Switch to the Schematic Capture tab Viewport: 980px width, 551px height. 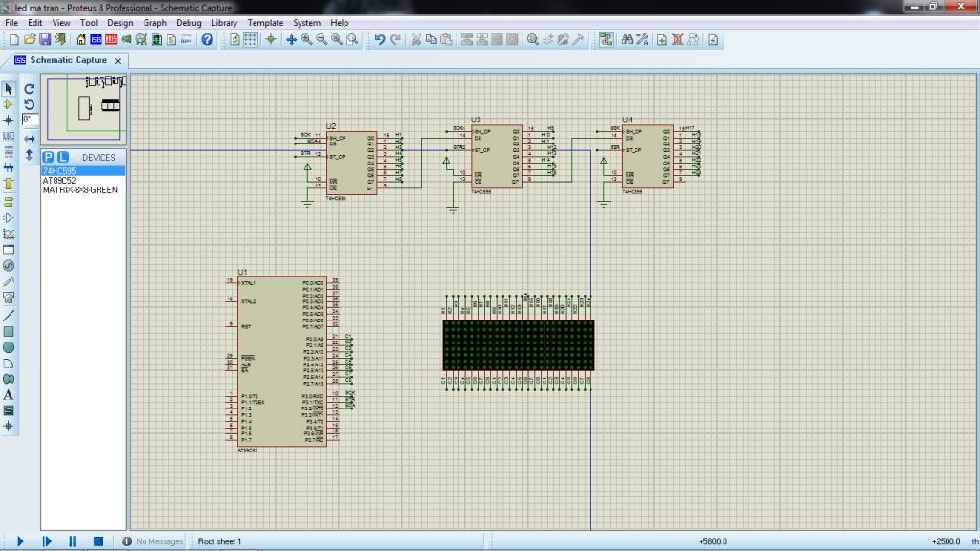click(x=67, y=60)
